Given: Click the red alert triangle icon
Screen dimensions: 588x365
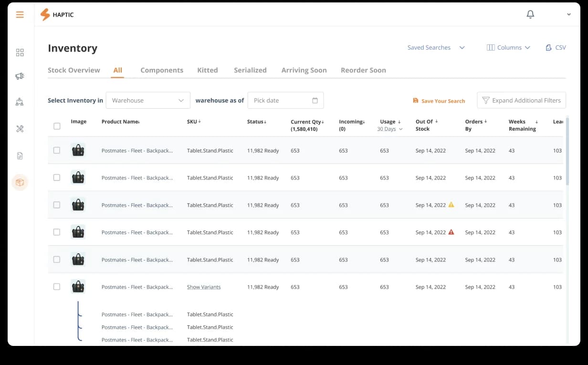Looking at the screenshot, I should coord(451,232).
